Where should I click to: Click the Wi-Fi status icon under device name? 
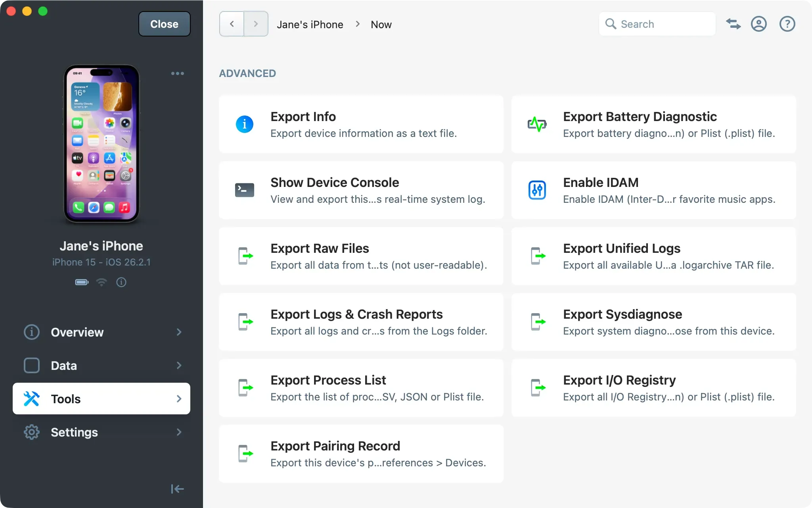102,282
